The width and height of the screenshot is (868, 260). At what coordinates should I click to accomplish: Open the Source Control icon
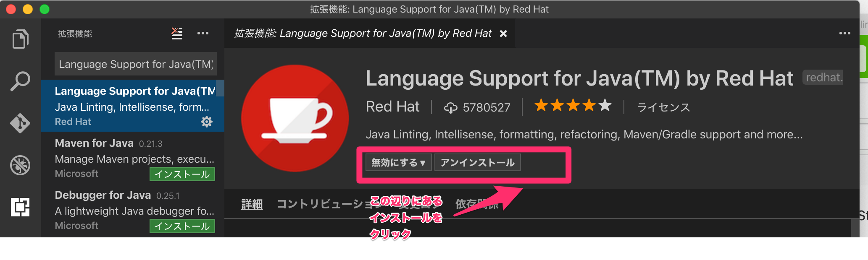[x=20, y=123]
